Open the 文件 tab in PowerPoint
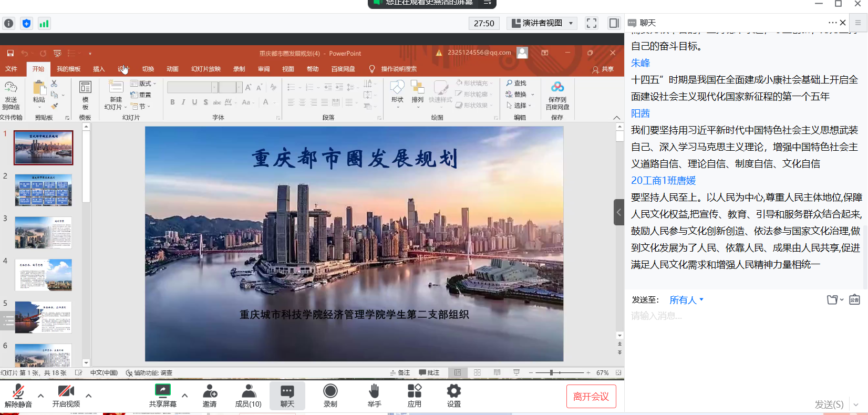The image size is (868, 415). pos(11,69)
